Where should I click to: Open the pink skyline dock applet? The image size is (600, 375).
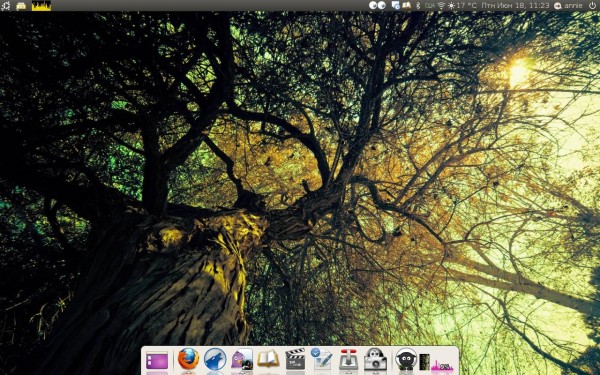442,365
